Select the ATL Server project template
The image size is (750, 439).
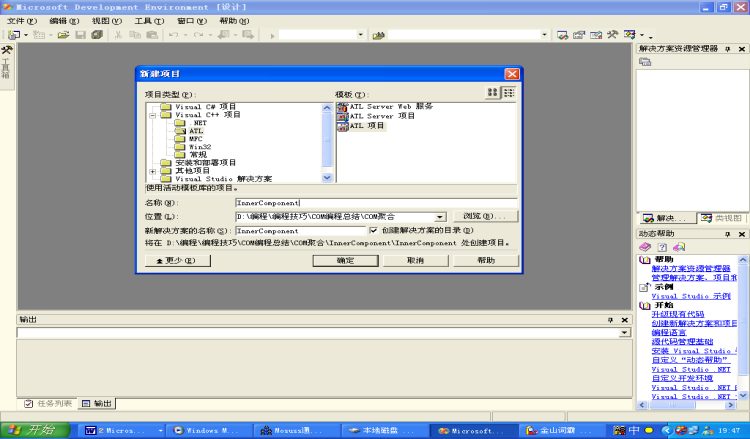(376, 116)
